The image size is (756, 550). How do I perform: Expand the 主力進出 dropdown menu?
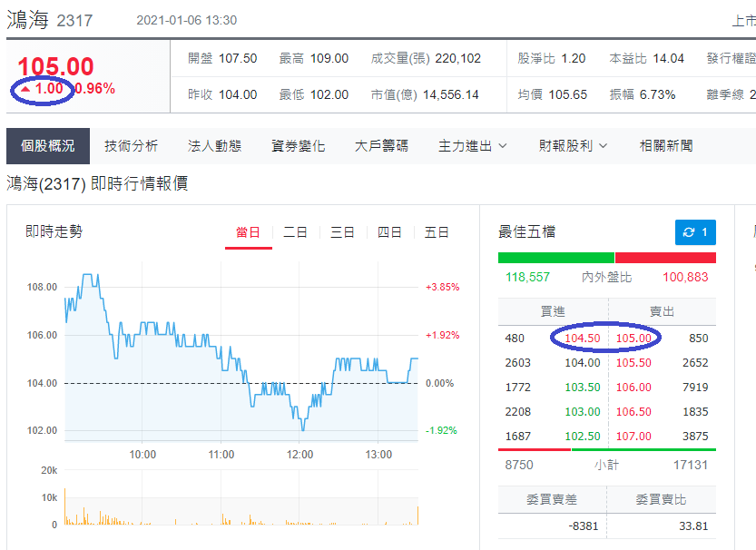click(x=473, y=146)
